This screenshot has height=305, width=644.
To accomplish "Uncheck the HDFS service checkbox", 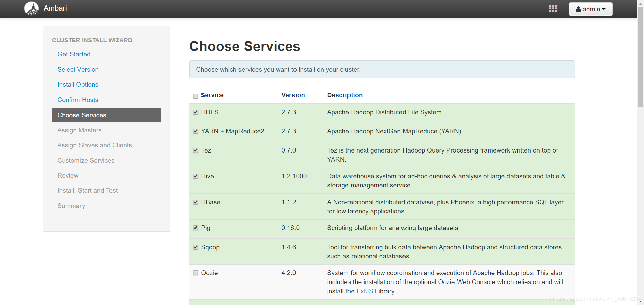I will [x=196, y=112].
